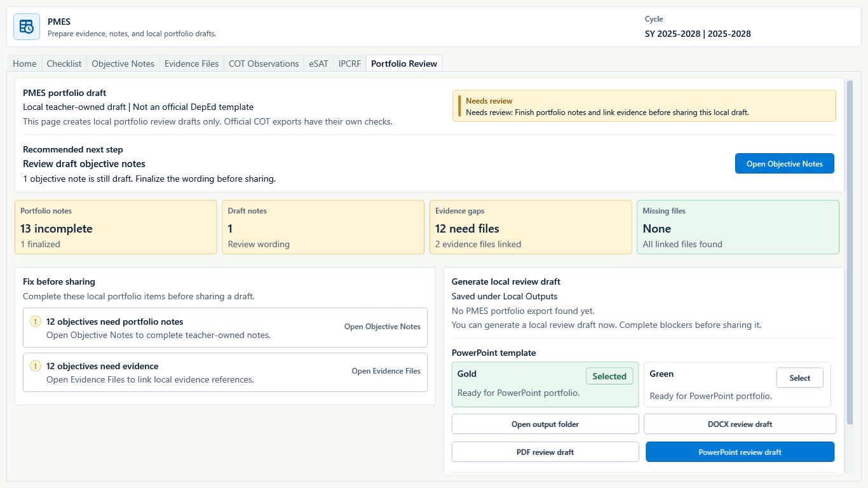This screenshot has width=868, height=488.
Task: Switch to COT Observations tab
Action: 264,64
